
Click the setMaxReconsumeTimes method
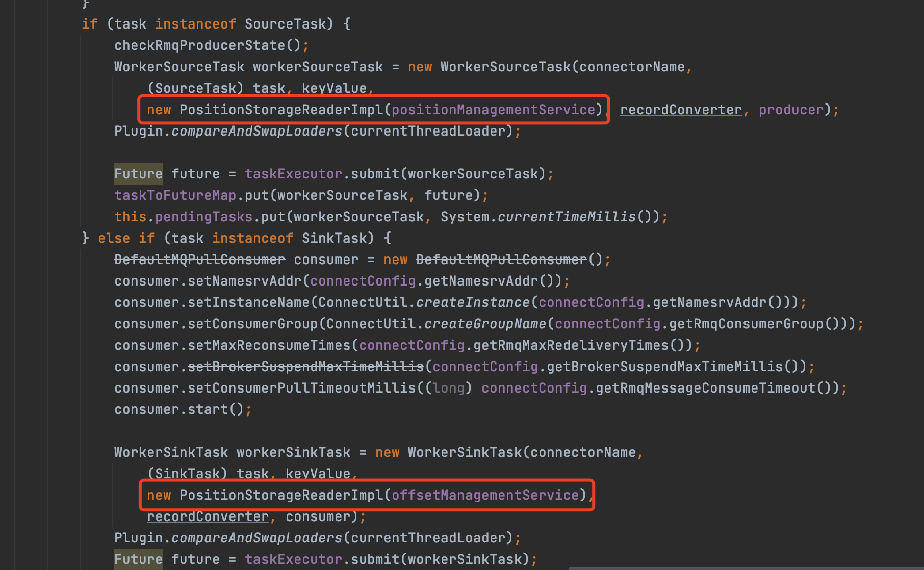point(269,345)
